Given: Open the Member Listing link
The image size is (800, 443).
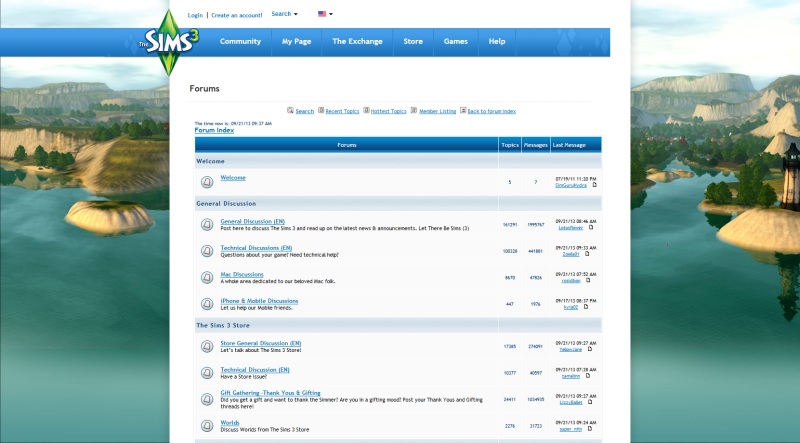Looking at the screenshot, I should (437, 111).
